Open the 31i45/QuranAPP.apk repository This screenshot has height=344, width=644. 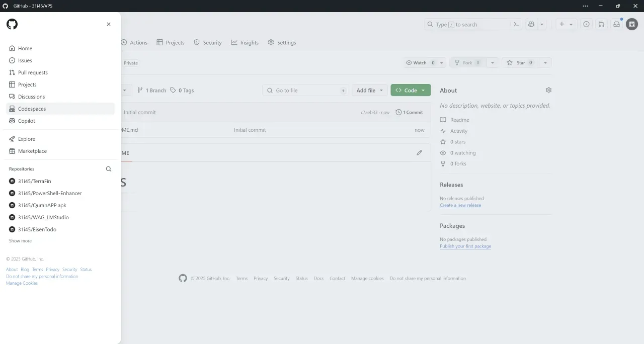coord(60,205)
